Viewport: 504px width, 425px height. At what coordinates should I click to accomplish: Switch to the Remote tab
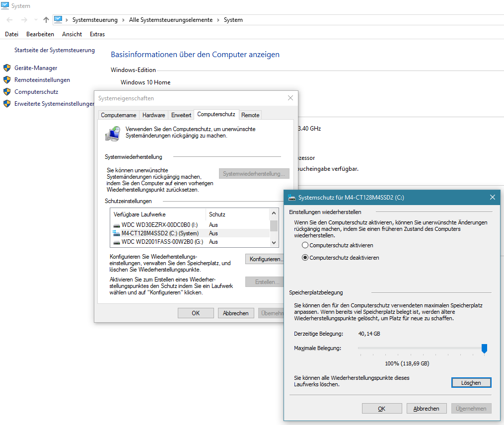(250, 115)
